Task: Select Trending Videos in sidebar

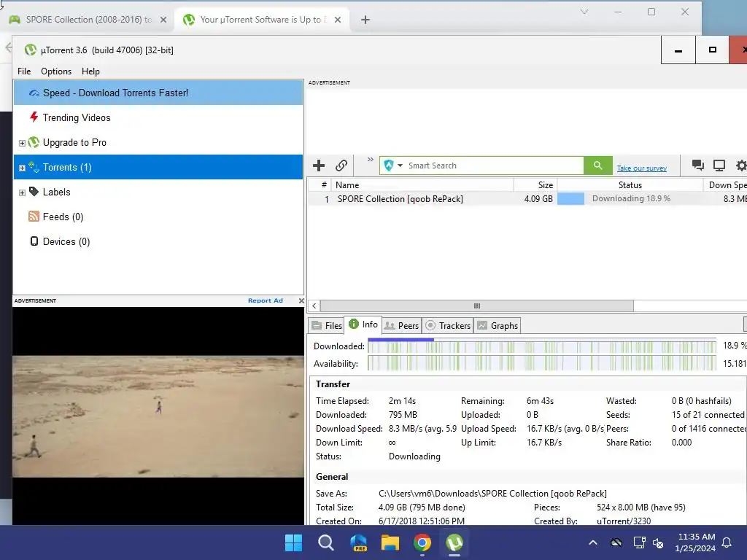Action: tap(158, 117)
